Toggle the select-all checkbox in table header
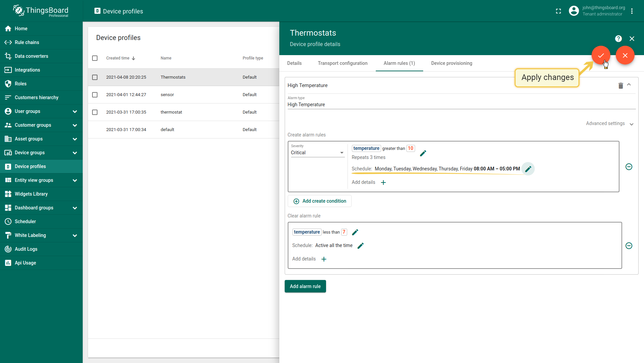This screenshot has width=644, height=363. pyautogui.click(x=95, y=58)
